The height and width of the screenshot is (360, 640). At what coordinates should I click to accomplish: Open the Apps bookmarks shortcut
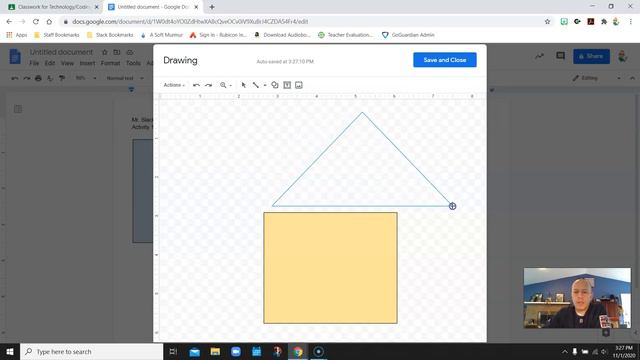(x=17, y=35)
